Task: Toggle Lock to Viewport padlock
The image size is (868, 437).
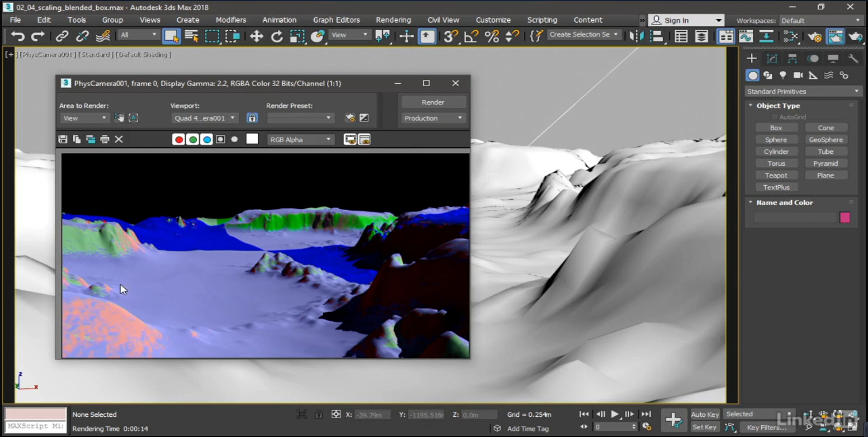Action: click(x=252, y=118)
